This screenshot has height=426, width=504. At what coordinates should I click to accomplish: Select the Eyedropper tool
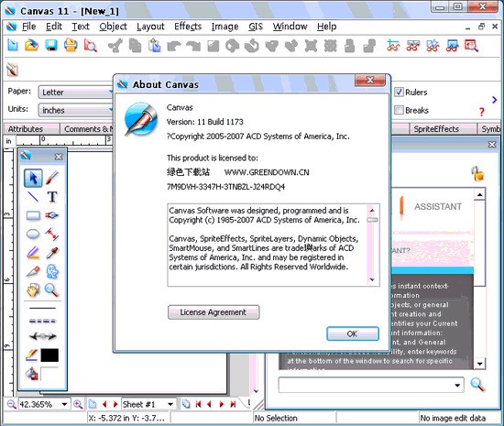click(x=52, y=253)
